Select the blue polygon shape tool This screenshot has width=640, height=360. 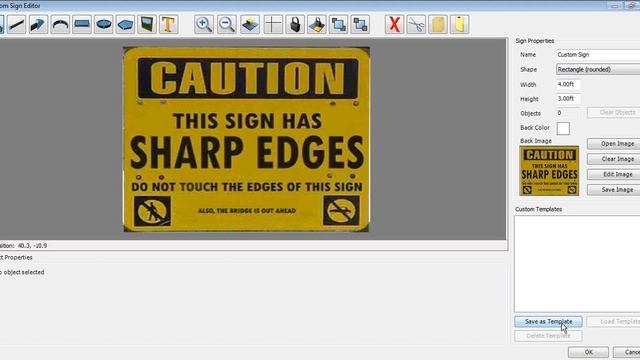pyautogui.click(x=125, y=24)
